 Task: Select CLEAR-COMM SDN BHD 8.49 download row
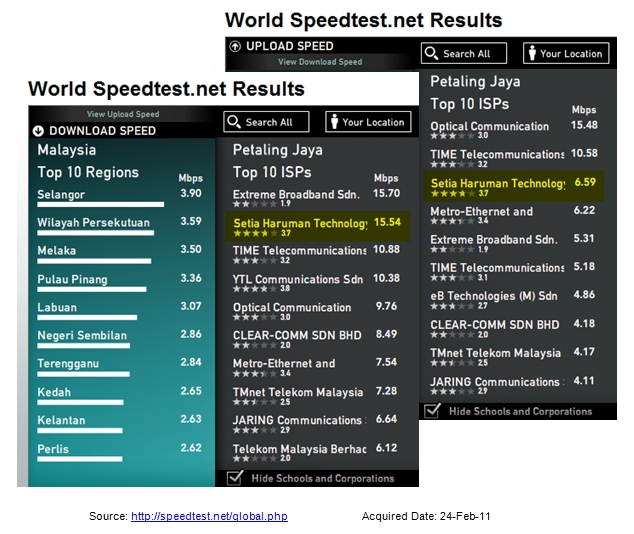(317, 339)
